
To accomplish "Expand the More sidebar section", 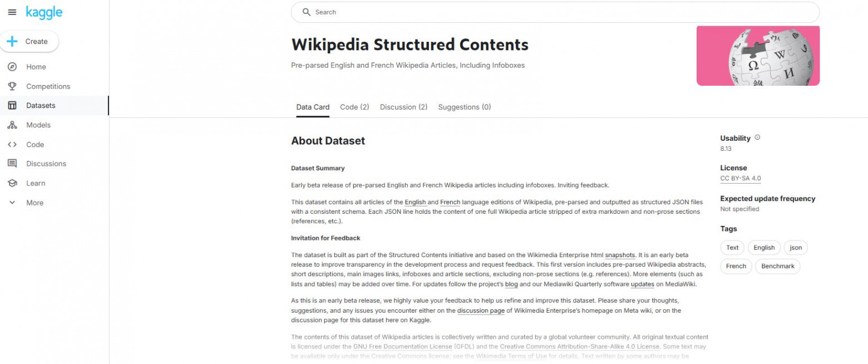I will pos(12,203).
